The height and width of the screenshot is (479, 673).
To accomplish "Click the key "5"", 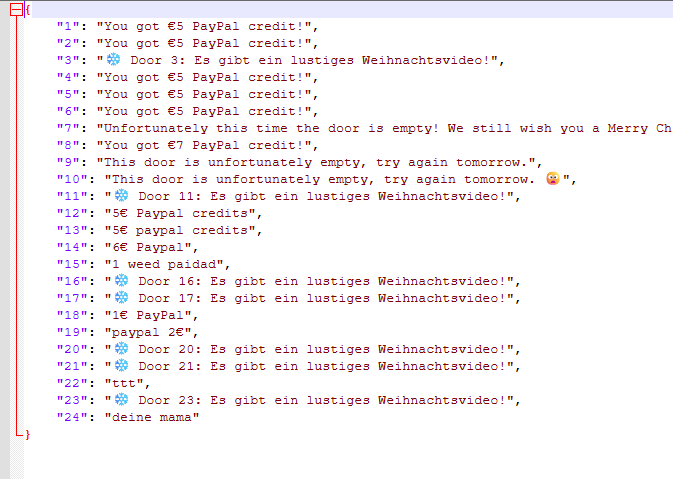I will tap(68, 94).
